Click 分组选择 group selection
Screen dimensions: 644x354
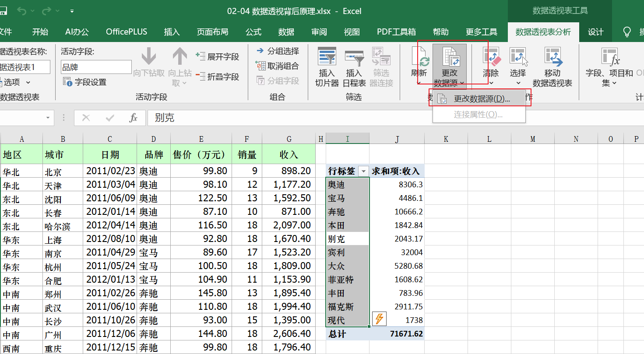(278, 51)
